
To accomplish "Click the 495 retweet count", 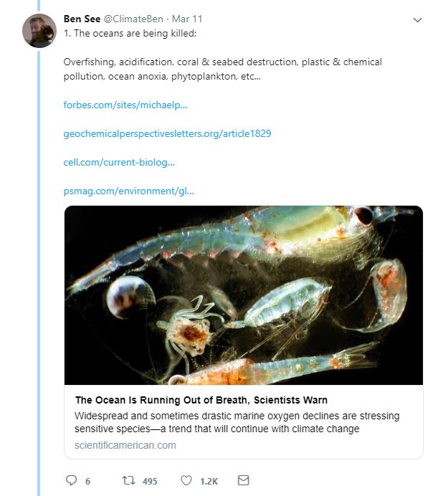I will [149, 482].
